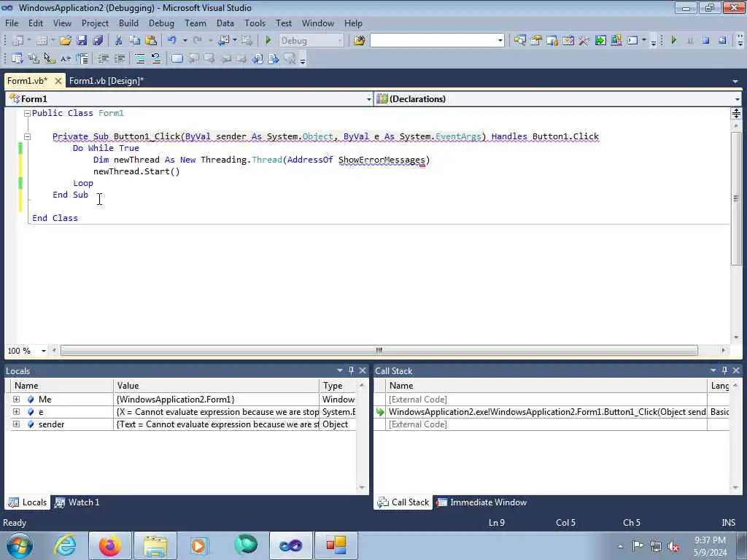This screenshot has width=747, height=560.
Task: Click the Redo arrow icon
Action: [x=197, y=41]
